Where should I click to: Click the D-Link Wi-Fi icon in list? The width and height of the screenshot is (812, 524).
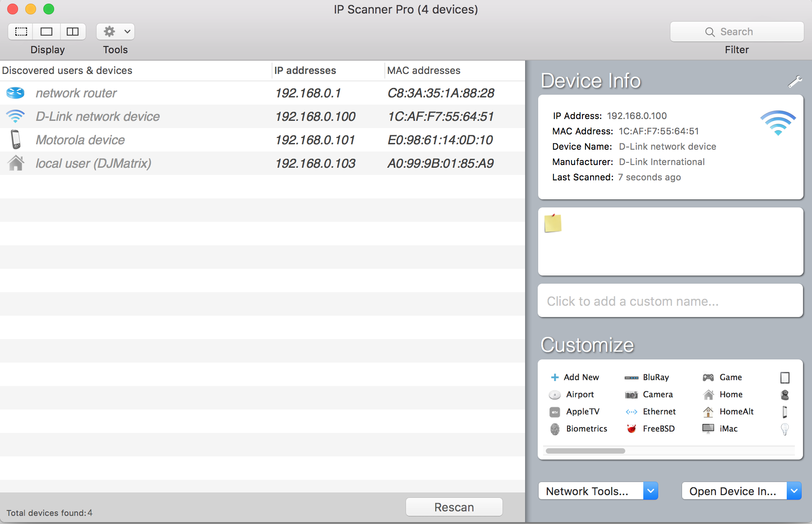[x=15, y=116]
